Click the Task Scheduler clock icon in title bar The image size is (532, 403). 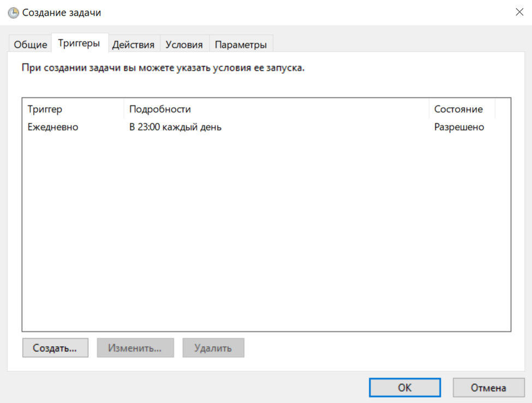coord(13,13)
